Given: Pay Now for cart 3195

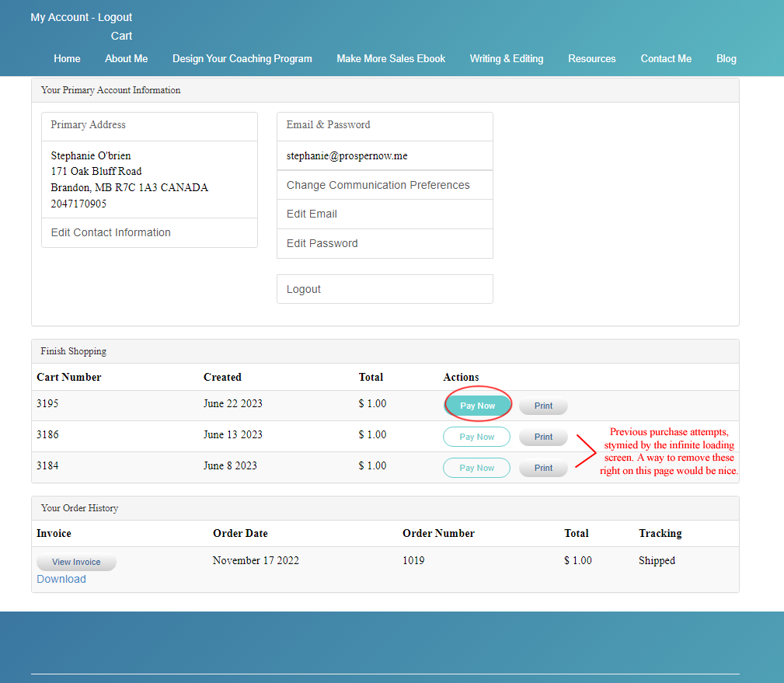Looking at the screenshot, I should click(478, 406).
